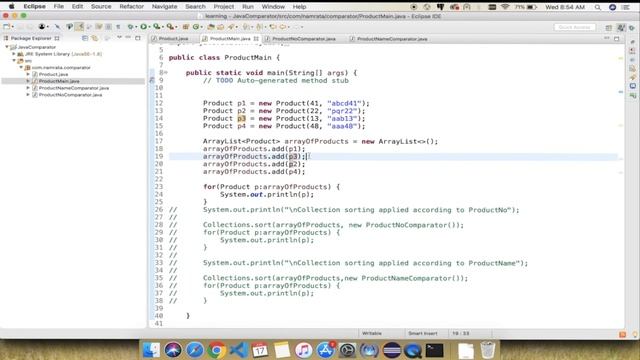Open the Package Explorer view menu
The image size is (640, 360).
[x=119, y=38]
